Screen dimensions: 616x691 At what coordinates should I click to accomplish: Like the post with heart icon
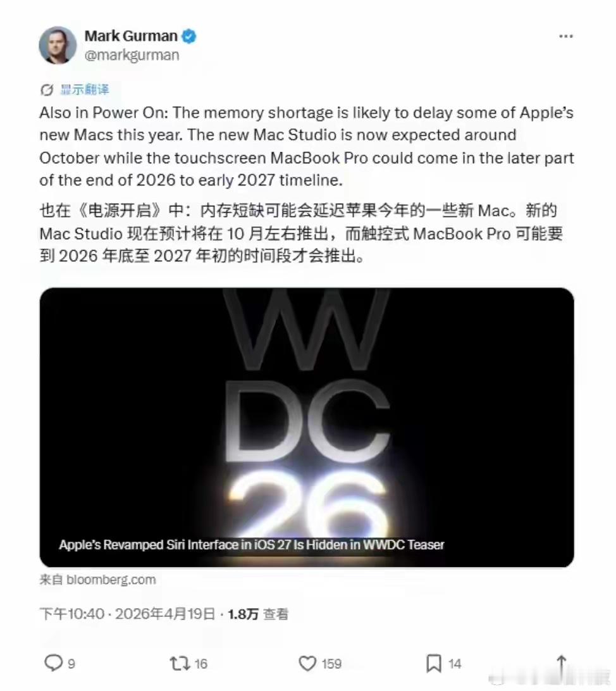[x=307, y=663]
